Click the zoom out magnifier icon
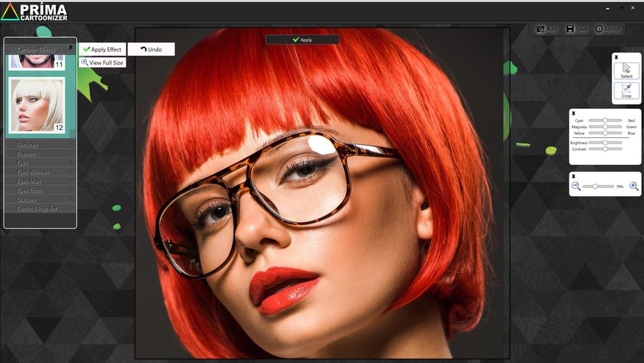 576,187
